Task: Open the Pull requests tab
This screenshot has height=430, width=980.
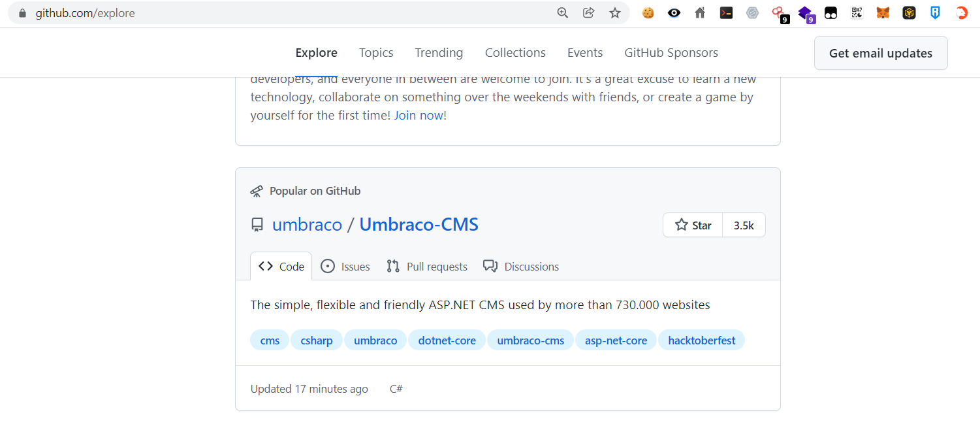Action: click(426, 266)
